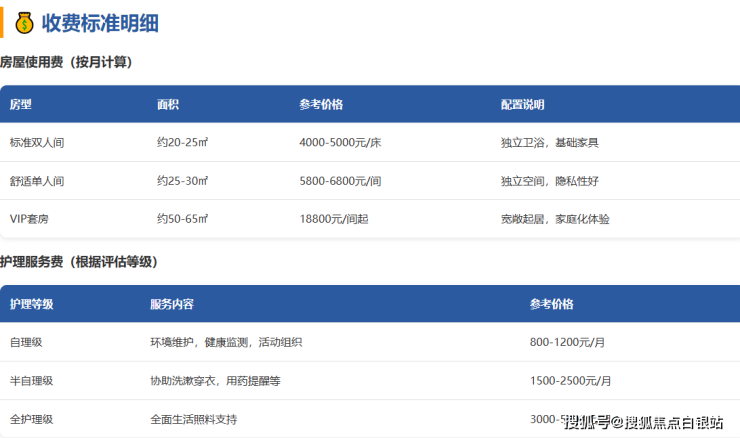Image resolution: width=740 pixels, height=438 pixels.
Task: Click the 面积 column header
Action: [168, 104]
